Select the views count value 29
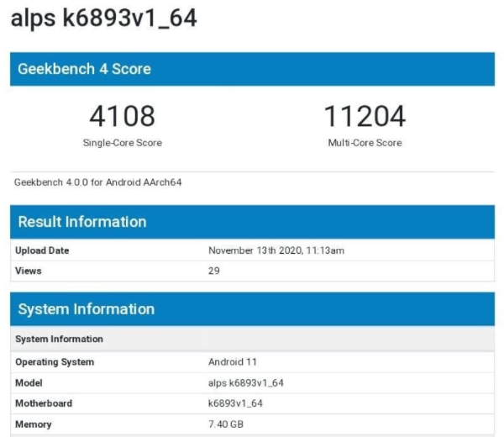Screen dimensions: 504x437 click(x=214, y=271)
